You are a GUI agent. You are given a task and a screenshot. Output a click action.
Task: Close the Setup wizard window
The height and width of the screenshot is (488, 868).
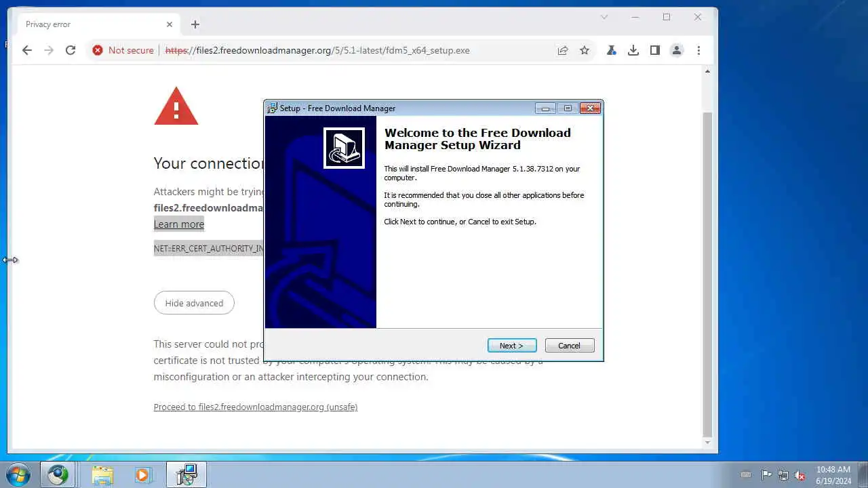[590, 108]
